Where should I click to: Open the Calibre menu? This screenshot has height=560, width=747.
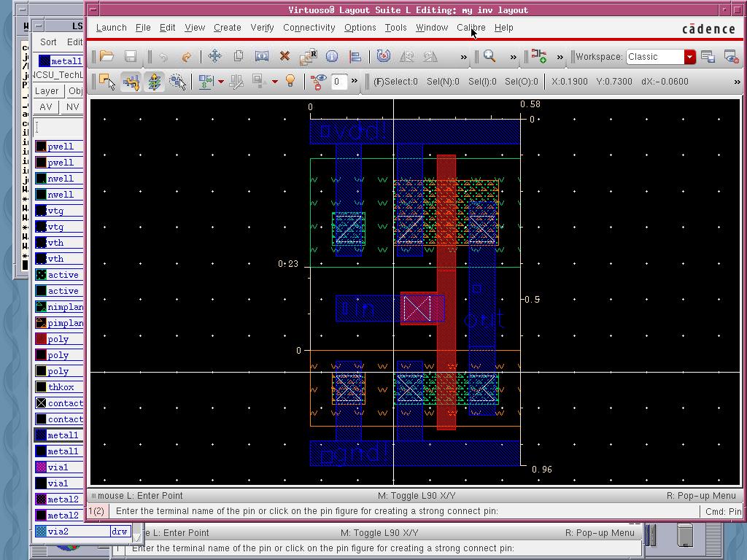pos(471,28)
